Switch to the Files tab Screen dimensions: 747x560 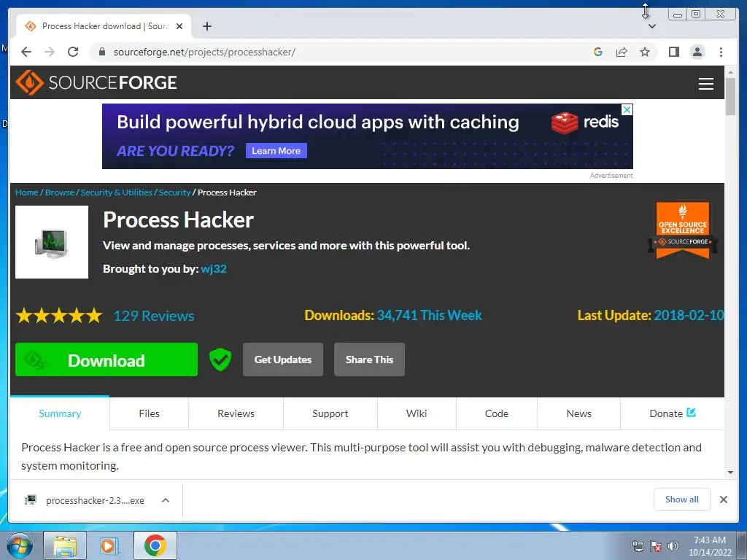click(149, 413)
